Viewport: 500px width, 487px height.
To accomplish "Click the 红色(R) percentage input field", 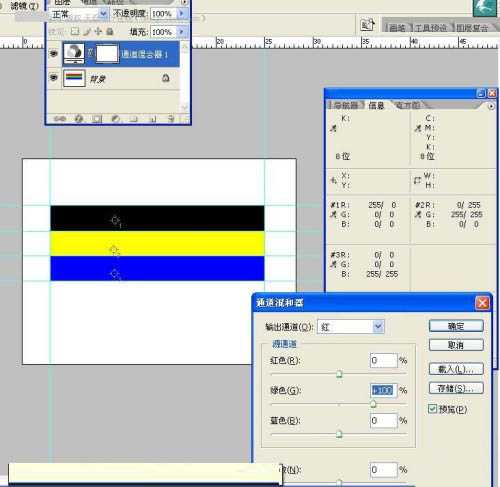I will [x=384, y=360].
